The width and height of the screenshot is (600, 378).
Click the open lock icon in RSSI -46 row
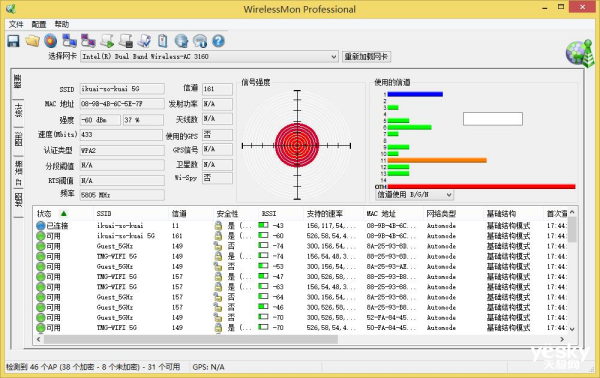pyautogui.click(x=218, y=307)
